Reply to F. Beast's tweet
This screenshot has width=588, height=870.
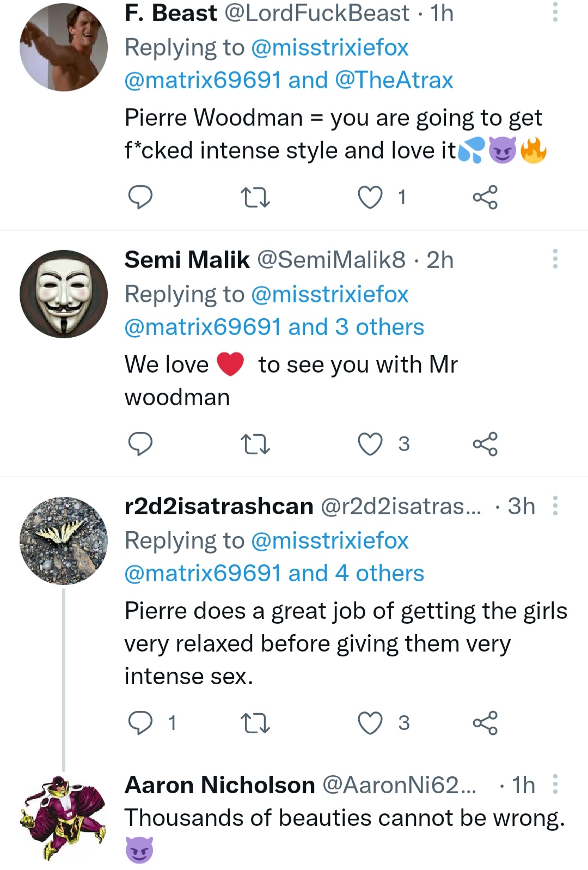pos(140,197)
